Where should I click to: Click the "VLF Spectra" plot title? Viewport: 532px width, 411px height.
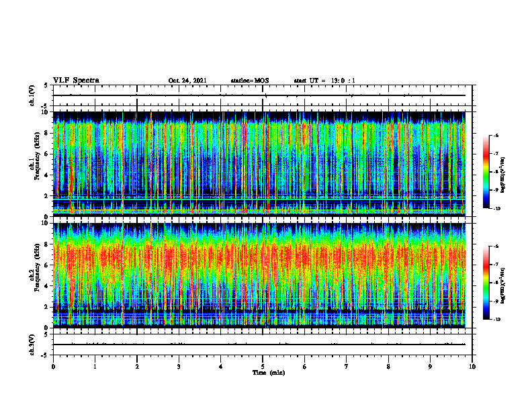76,81
